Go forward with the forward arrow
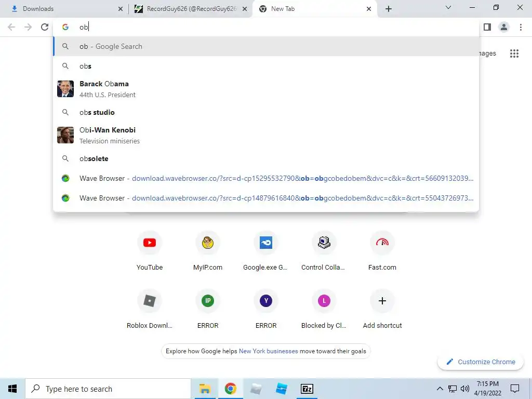Viewport: 532px width, 399px height. pos(28,27)
